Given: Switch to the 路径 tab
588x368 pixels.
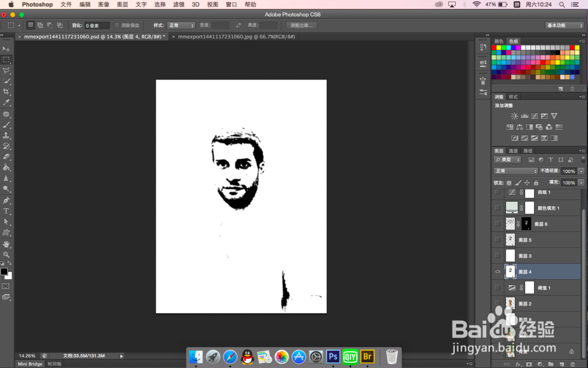Looking at the screenshot, I should (x=527, y=151).
